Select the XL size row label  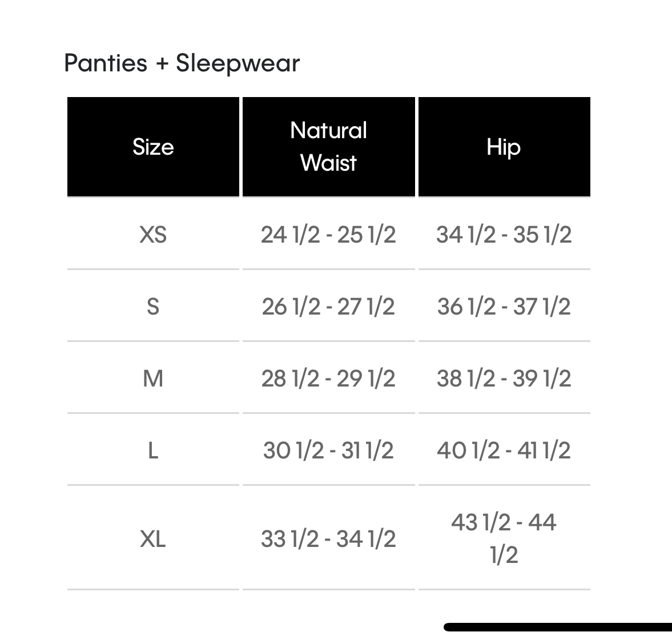pyautogui.click(x=153, y=538)
